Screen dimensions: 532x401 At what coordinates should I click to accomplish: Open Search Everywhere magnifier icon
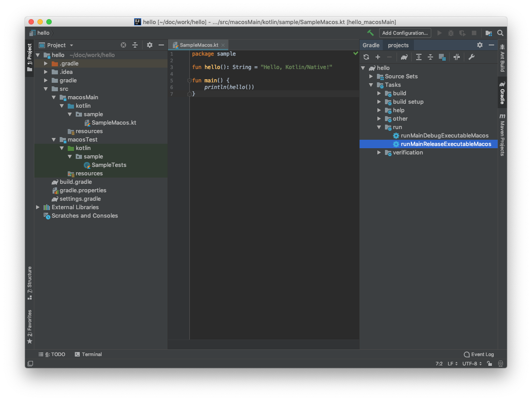click(500, 33)
